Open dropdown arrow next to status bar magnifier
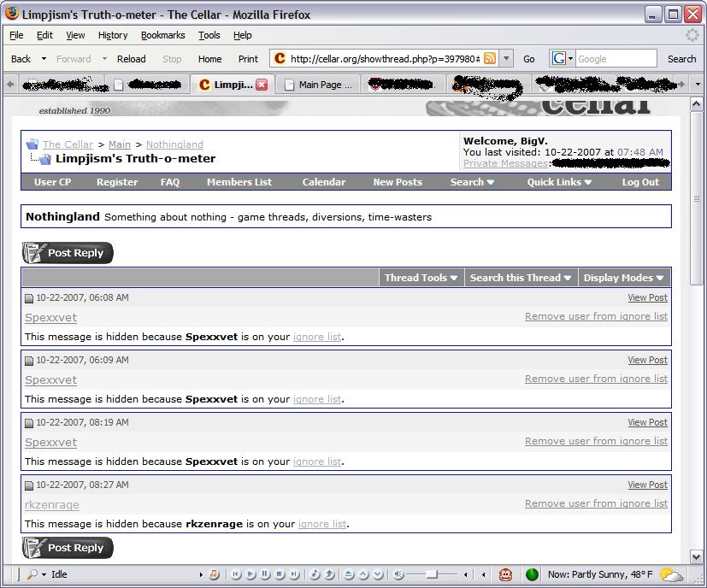Image resolution: width=707 pixels, height=588 pixels. [x=44, y=574]
